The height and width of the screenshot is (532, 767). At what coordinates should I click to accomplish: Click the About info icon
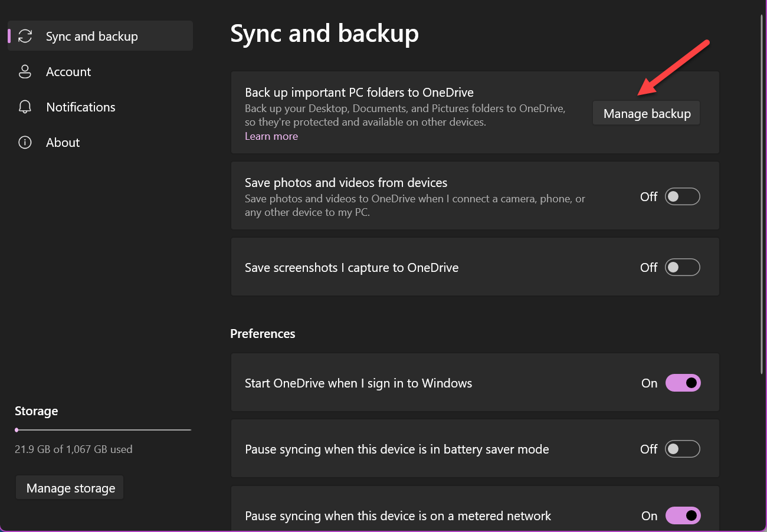click(x=25, y=143)
